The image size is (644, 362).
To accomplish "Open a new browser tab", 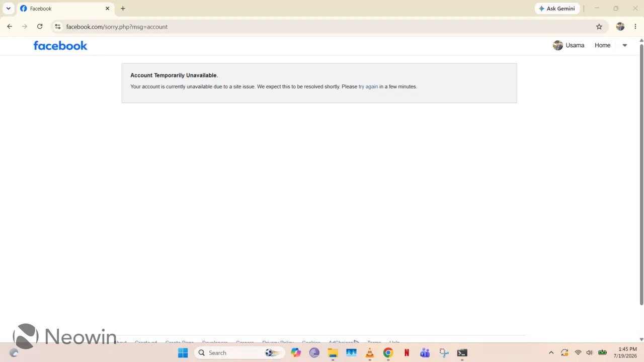I will (123, 9).
